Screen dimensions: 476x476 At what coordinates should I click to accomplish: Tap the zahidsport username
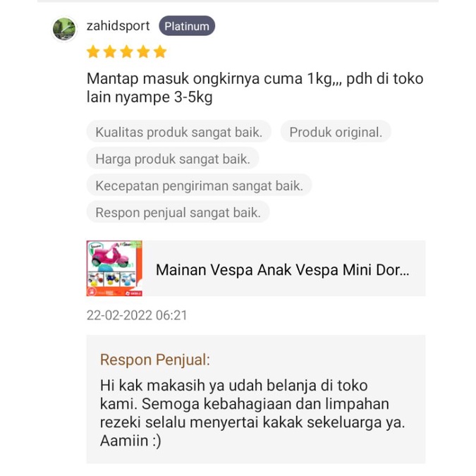tap(118, 26)
